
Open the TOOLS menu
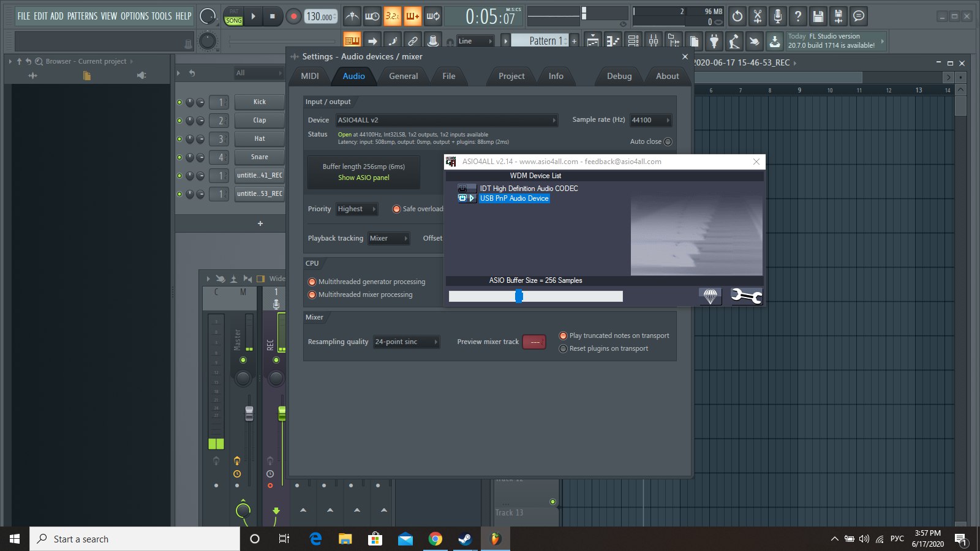pyautogui.click(x=162, y=16)
